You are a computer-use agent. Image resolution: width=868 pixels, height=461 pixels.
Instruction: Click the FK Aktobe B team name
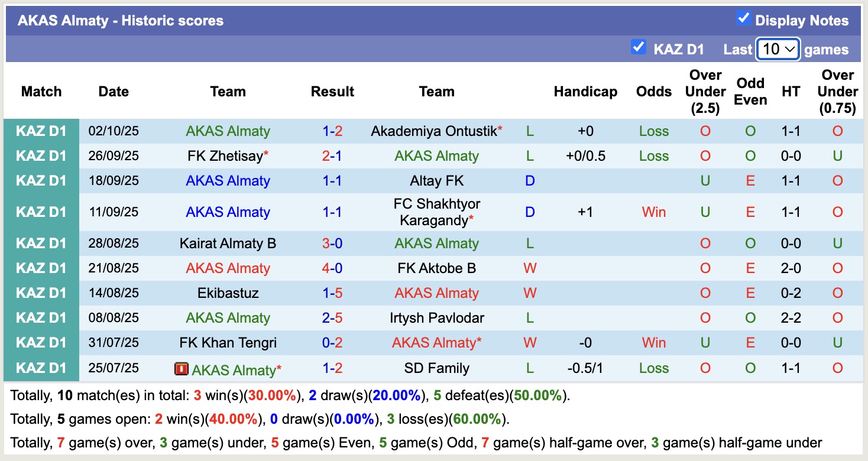(x=436, y=268)
